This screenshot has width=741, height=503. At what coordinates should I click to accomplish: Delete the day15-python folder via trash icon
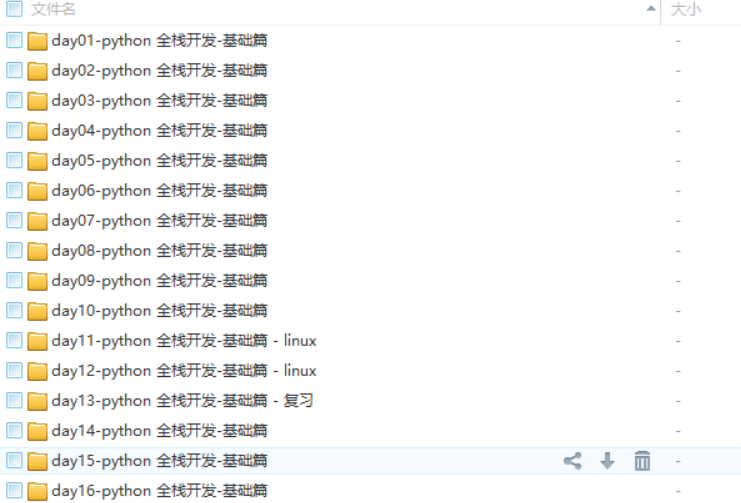[642, 461]
